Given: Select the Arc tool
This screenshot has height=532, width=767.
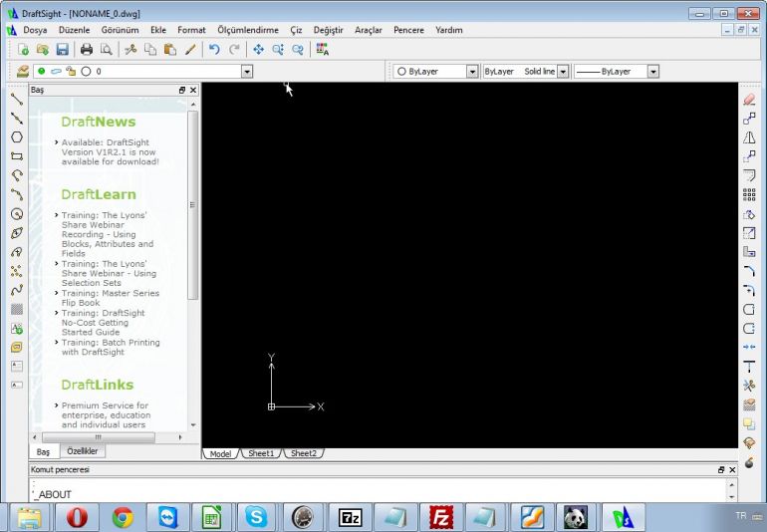Looking at the screenshot, I should click(x=17, y=175).
